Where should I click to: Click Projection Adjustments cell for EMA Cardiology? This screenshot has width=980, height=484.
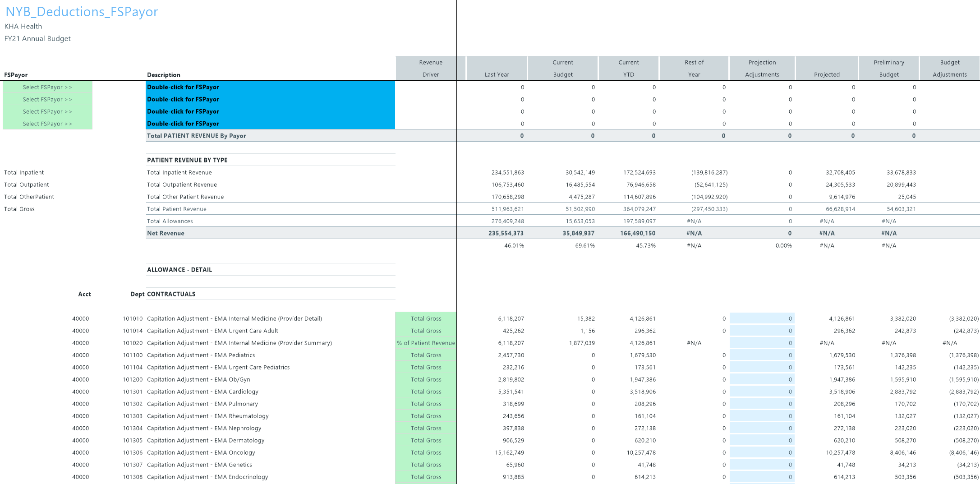pos(762,392)
